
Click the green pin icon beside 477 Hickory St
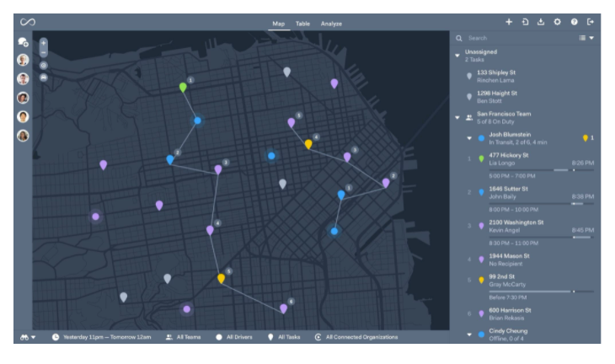pos(481,159)
